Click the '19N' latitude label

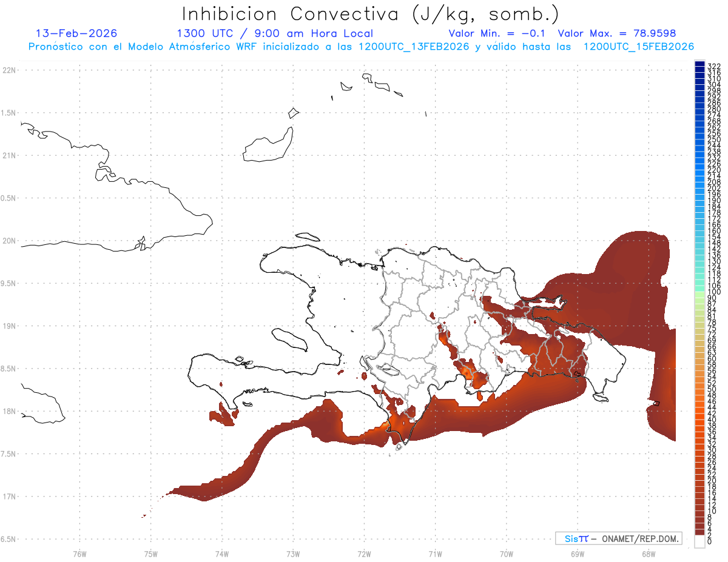pyautogui.click(x=9, y=326)
